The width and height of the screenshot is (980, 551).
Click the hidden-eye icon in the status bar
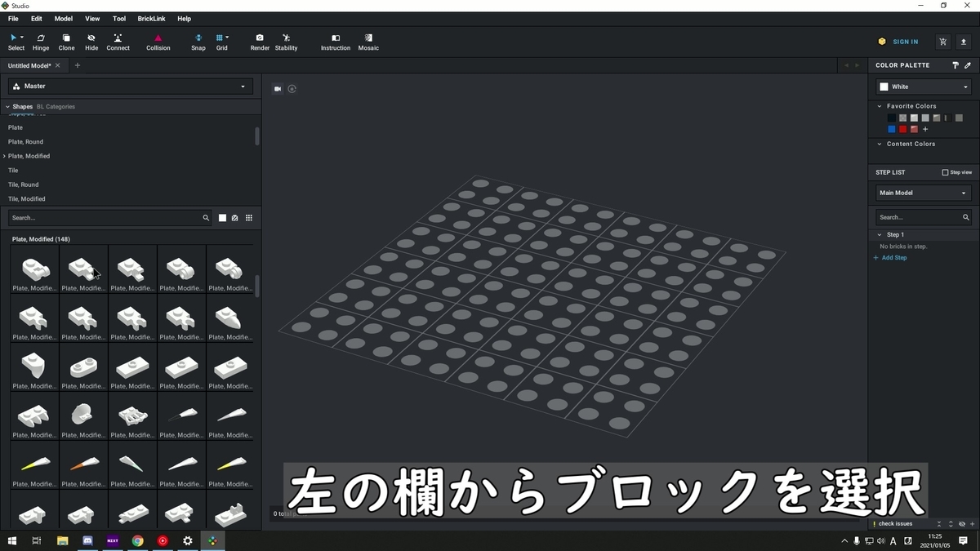click(x=963, y=524)
